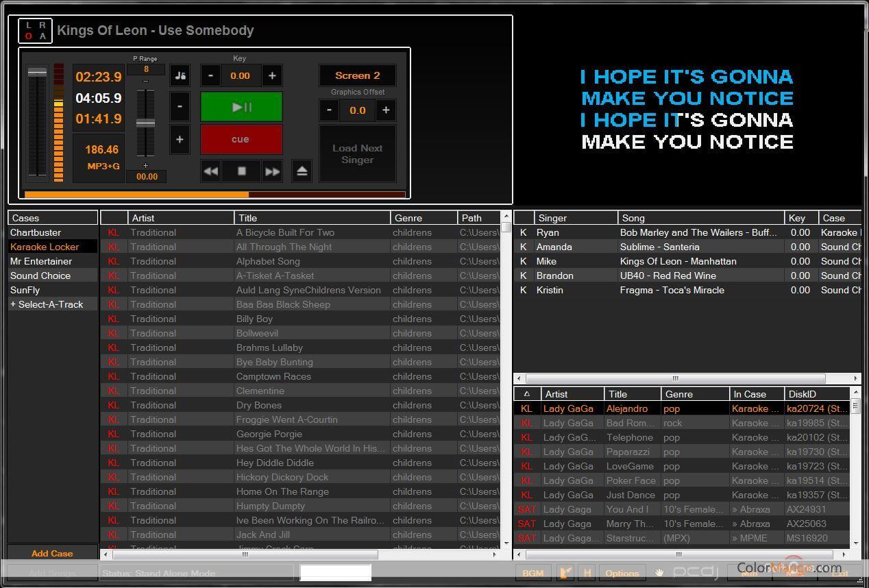Sort the singer list by Singer header
The width and height of the screenshot is (869, 588).
coord(576,218)
